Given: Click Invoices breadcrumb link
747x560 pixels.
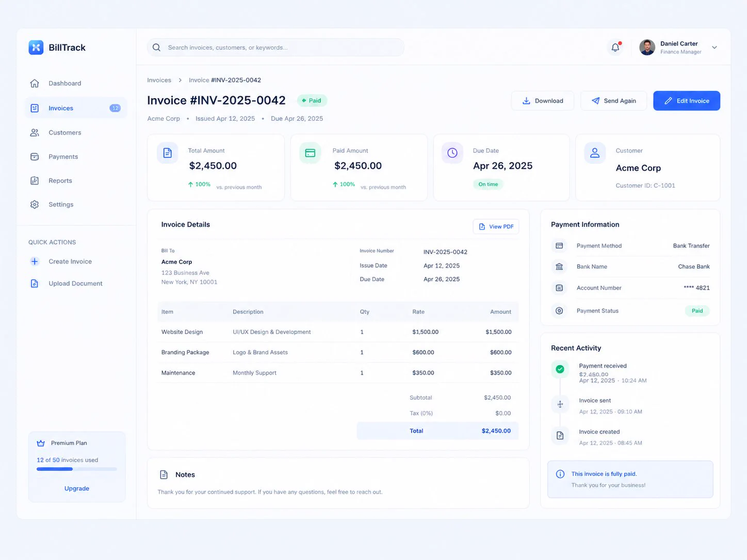Looking at the screenshot, I should click(159, 80).
